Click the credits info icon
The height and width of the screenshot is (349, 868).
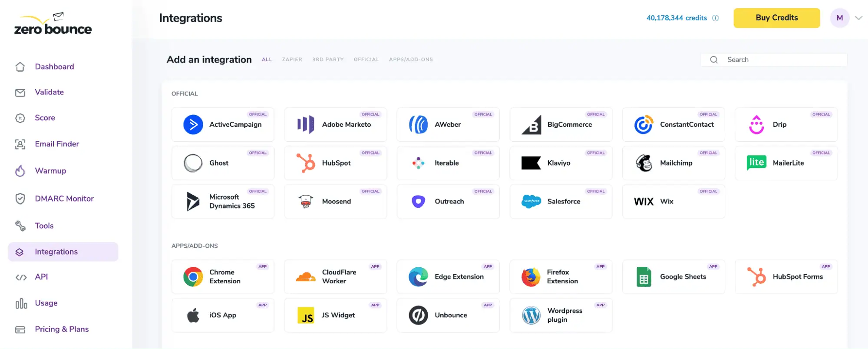tap(716, 18)
